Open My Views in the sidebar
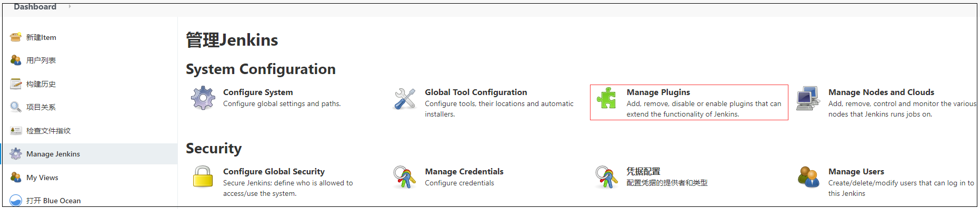This screenshot has height=209, width=980. click(42, 177)
